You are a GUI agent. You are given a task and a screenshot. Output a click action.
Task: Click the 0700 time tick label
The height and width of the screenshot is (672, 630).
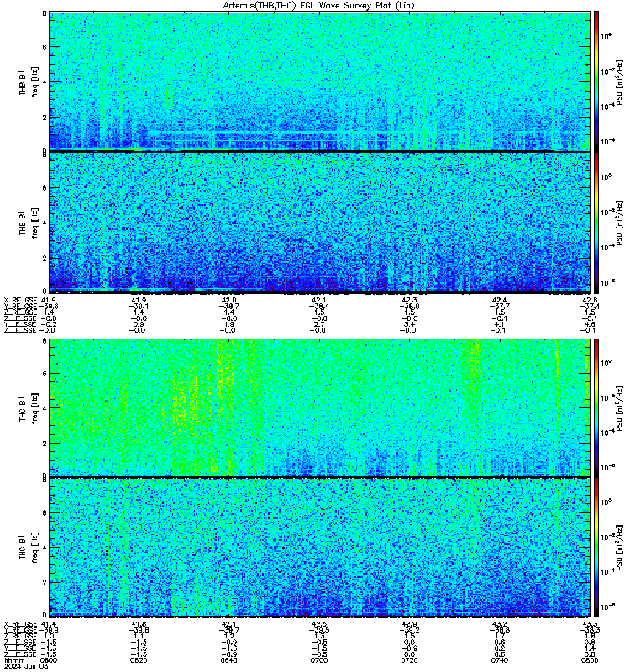[319, 660]
